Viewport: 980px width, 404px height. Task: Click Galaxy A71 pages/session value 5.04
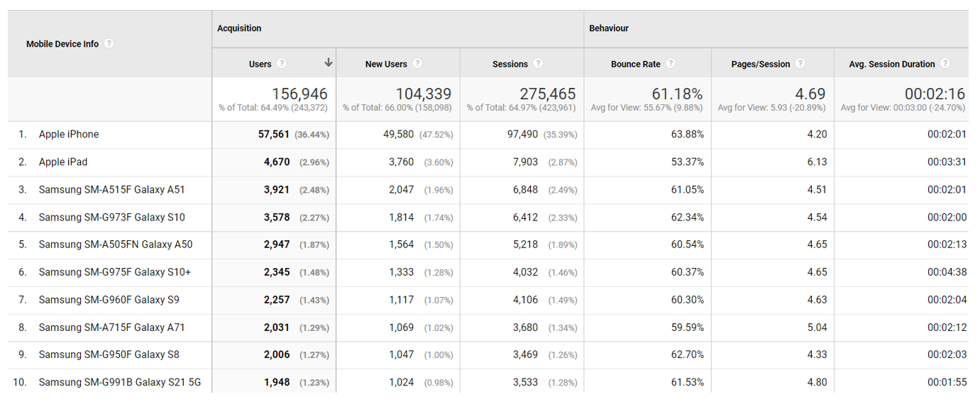pos(817,327)
